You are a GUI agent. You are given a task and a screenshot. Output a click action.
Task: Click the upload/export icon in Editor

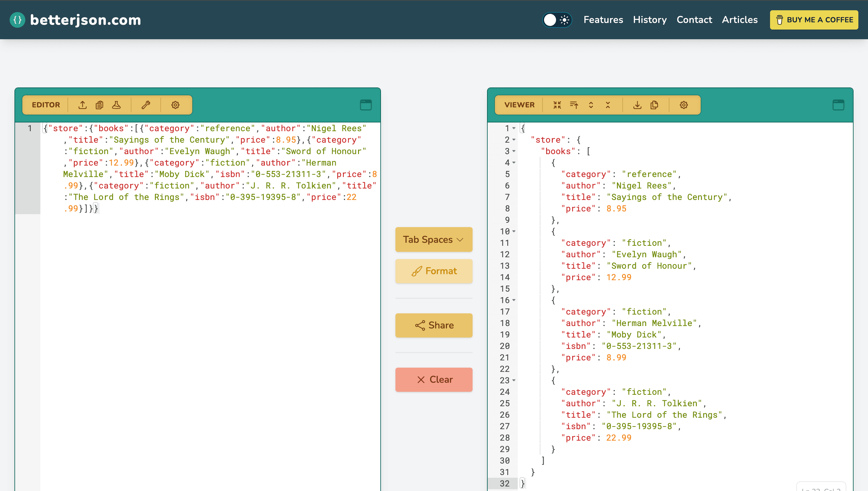[x=83, y=105]
